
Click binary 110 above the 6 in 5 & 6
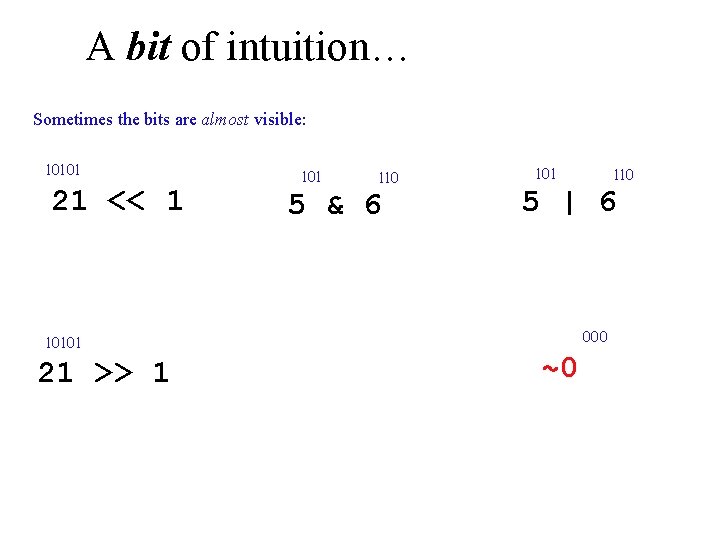coord(388,178)
